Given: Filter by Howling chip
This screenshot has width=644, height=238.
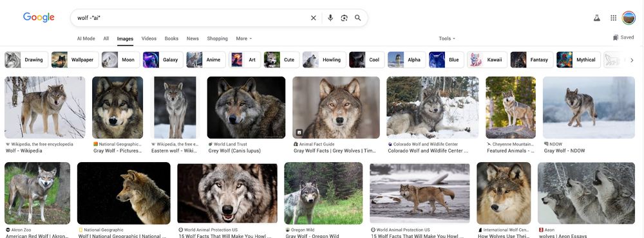Looking at the screenshot, I should click(x=324, y=60).
